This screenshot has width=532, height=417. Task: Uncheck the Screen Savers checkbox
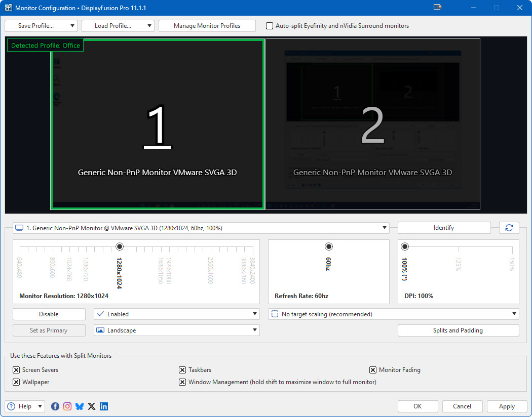point(17,370)
